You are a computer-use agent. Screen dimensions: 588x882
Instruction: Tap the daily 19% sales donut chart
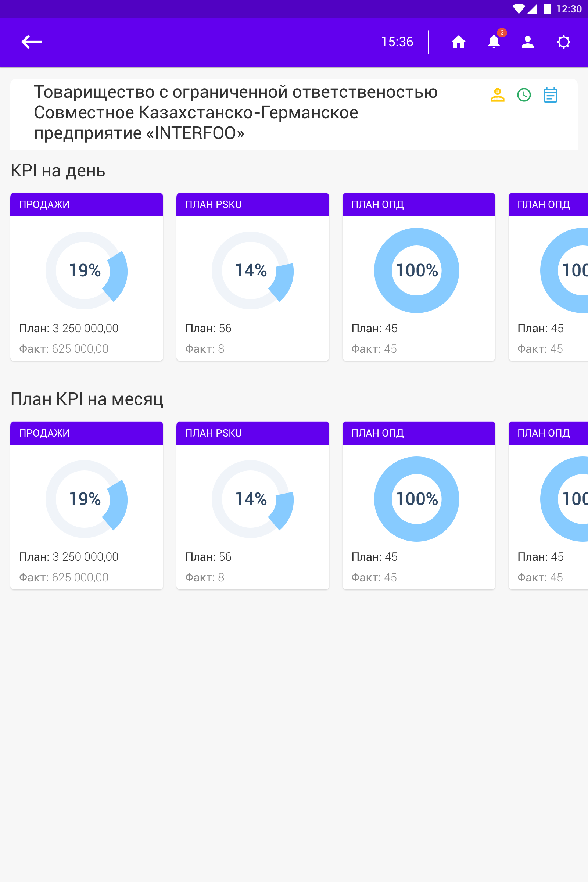pyautogui.click(x=86, y=270)
